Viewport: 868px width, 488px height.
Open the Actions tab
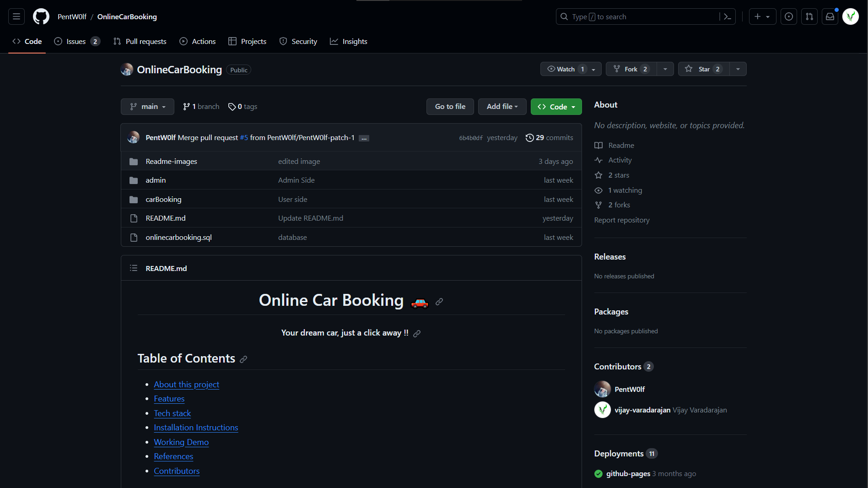[x=198, y=41]
